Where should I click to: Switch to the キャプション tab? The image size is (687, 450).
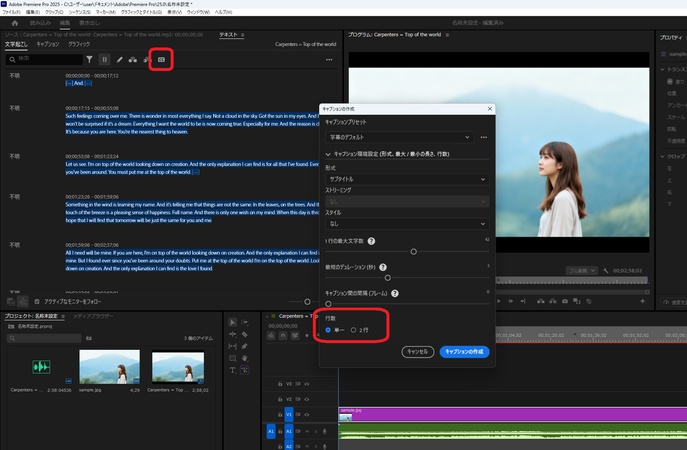(x=48, y=44)
